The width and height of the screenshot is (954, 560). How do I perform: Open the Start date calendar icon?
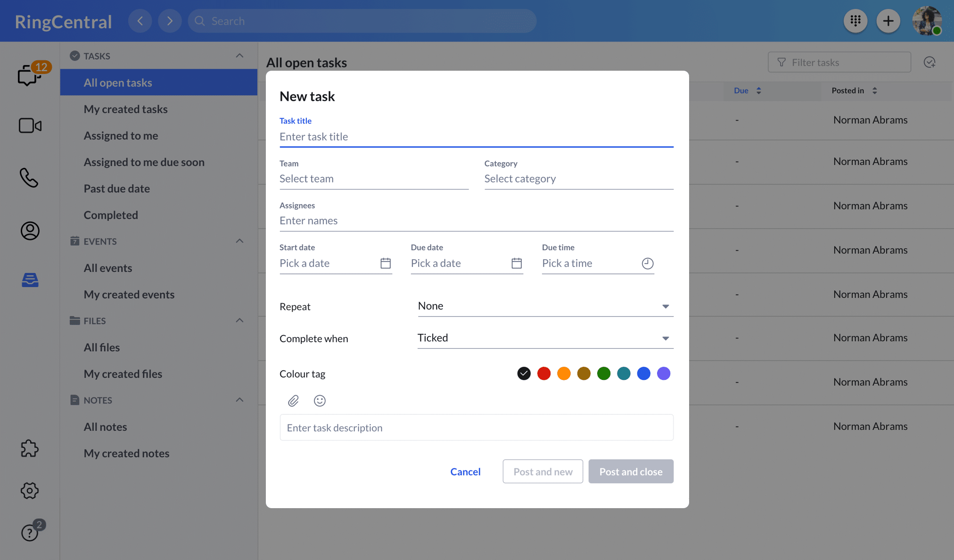click(386, 263)
